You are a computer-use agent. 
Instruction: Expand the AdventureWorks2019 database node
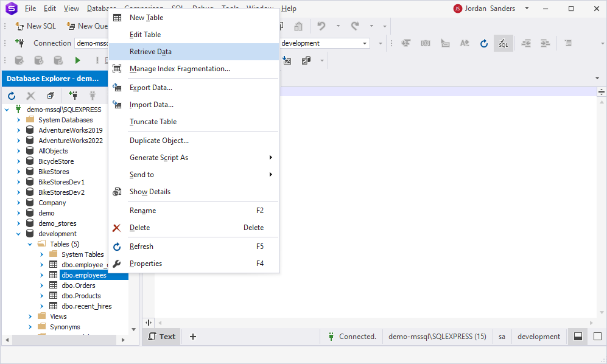(x=19, y=130)
